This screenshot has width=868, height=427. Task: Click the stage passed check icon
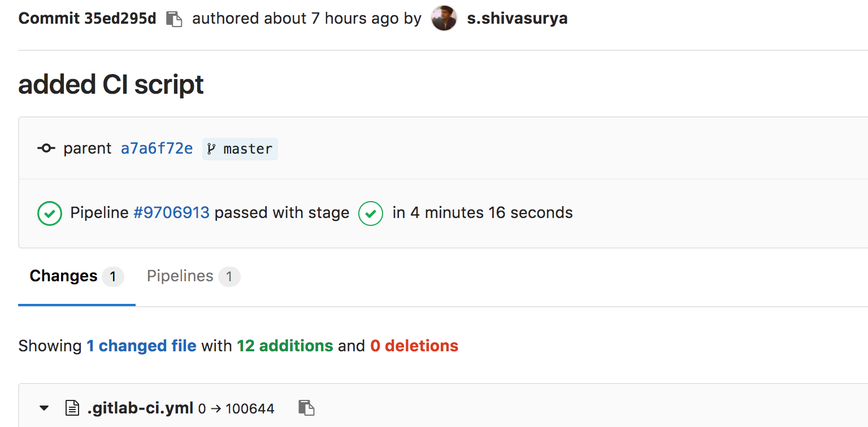pos(371,213)
